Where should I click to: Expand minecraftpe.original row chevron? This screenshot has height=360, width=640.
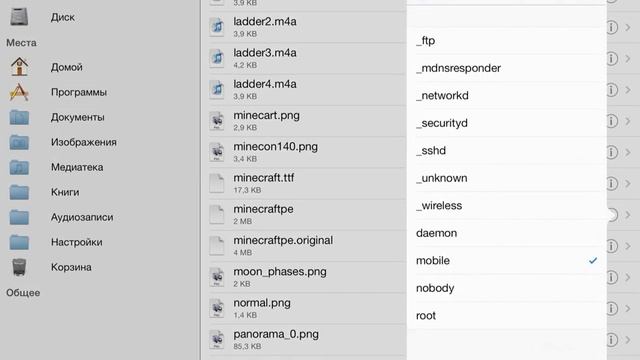[x=628, y=246]
